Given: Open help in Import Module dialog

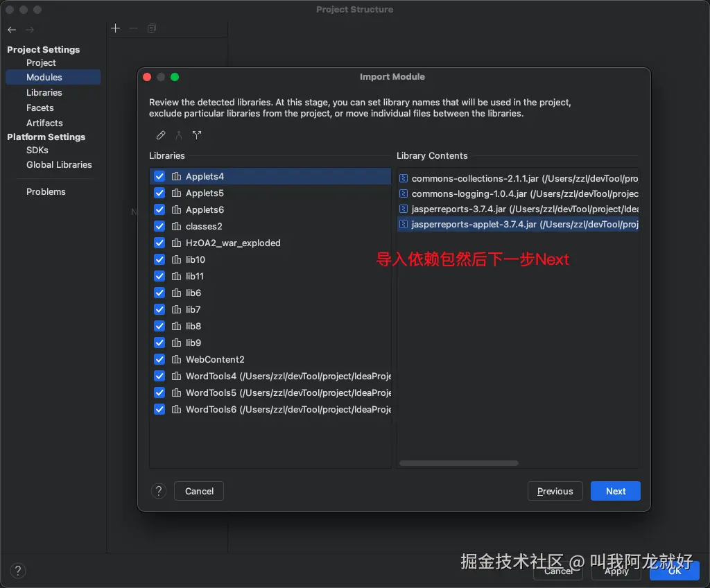Looking at the screenshot, I should point(159,491).
